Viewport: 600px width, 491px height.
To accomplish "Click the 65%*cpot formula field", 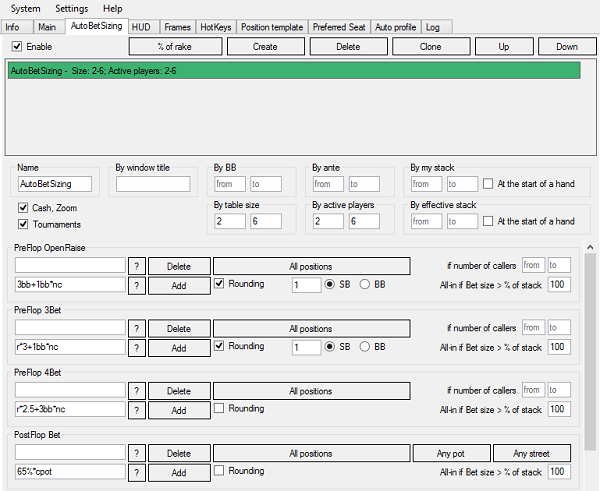I will coord(70,471).
